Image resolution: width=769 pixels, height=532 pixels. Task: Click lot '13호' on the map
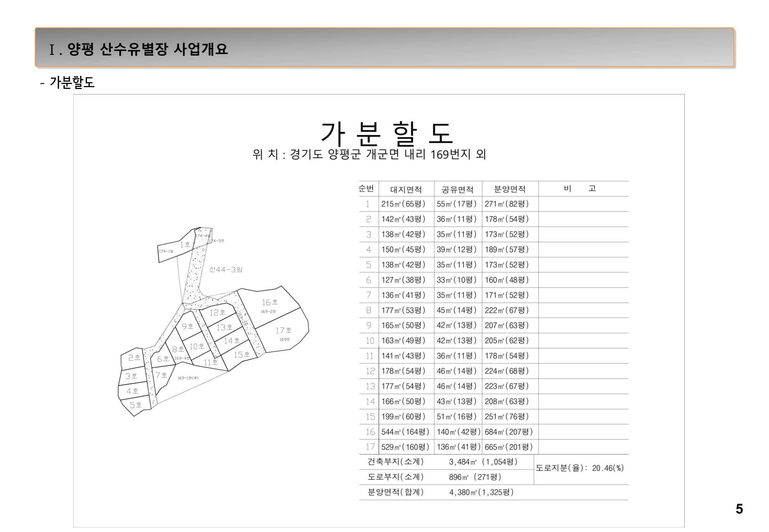click(225, 328)
